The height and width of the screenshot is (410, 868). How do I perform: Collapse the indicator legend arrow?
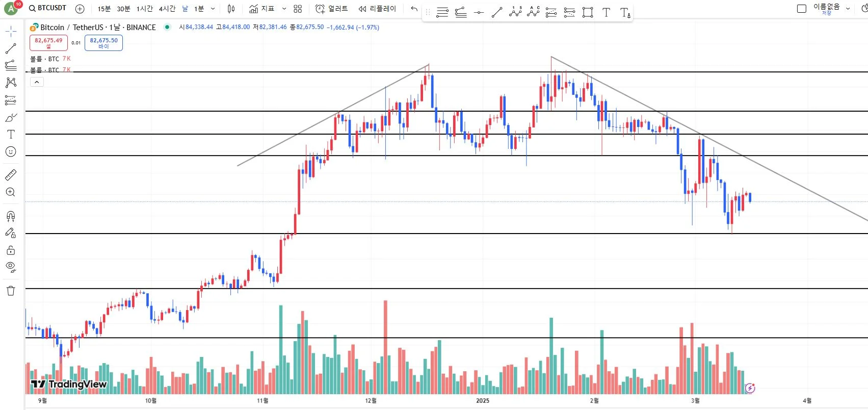(x=37, y=82)
